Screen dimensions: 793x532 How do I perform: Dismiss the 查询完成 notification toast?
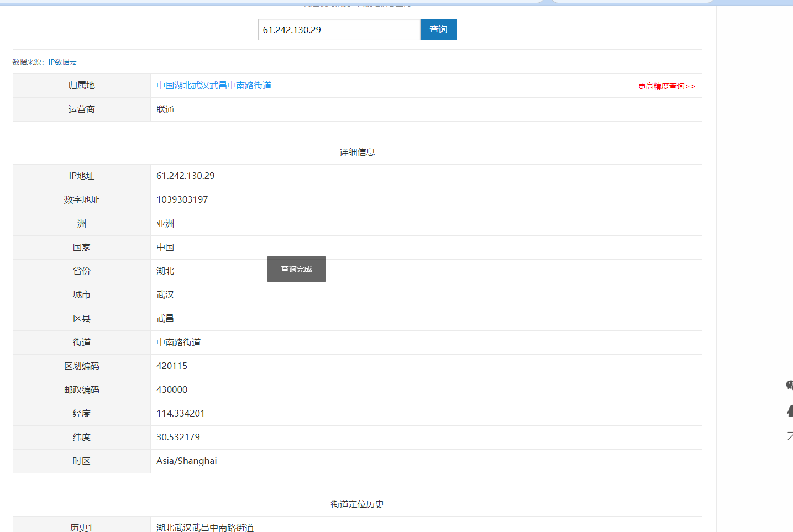pos(296,269)
